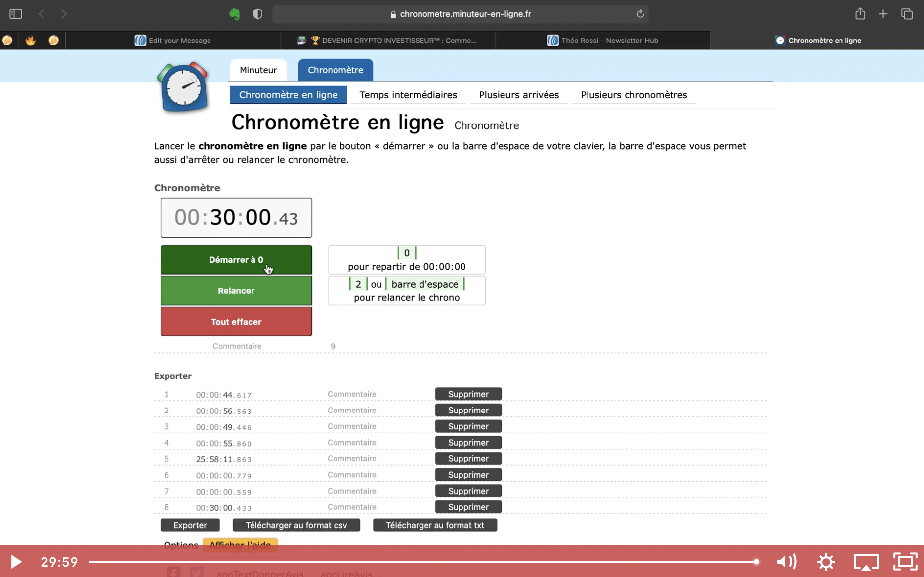Image resolution: width=924 pixels, height=577 pixels.
Task: Click the video player play button
Action: pyautogui.click(x=16, y=562)
